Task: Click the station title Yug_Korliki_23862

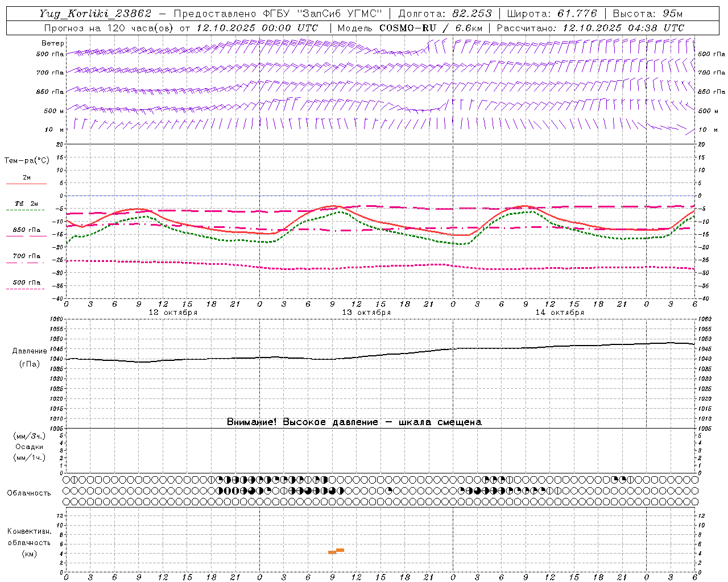Action: [95, 14]
